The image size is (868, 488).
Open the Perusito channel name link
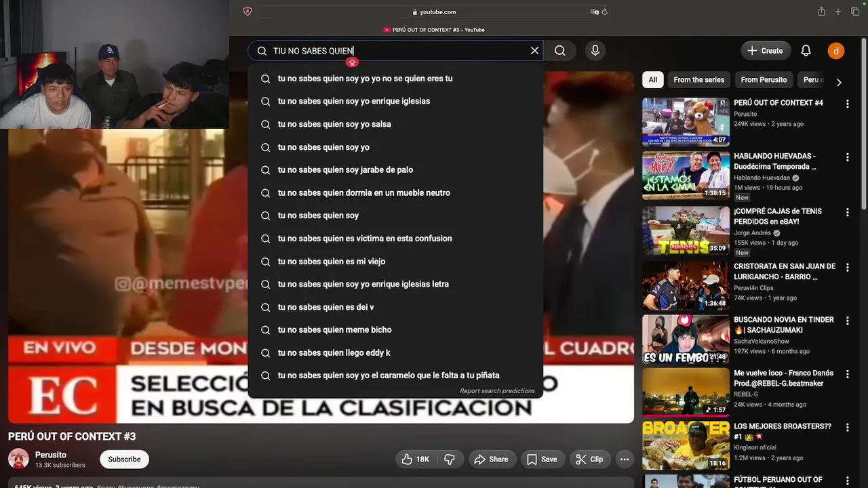click(51, 455)
